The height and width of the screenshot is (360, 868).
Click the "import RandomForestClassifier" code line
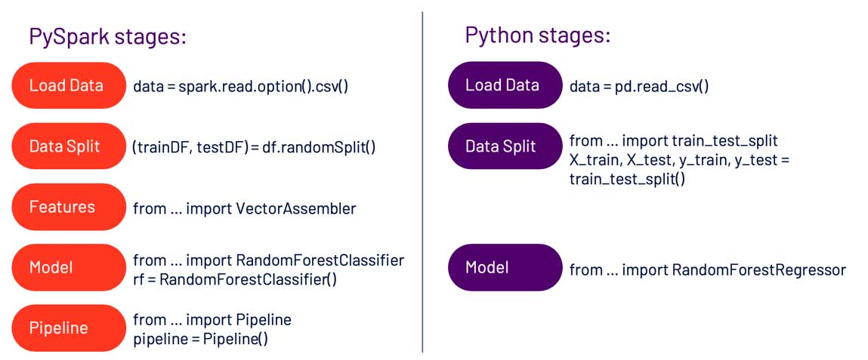(x=268, y=260)
